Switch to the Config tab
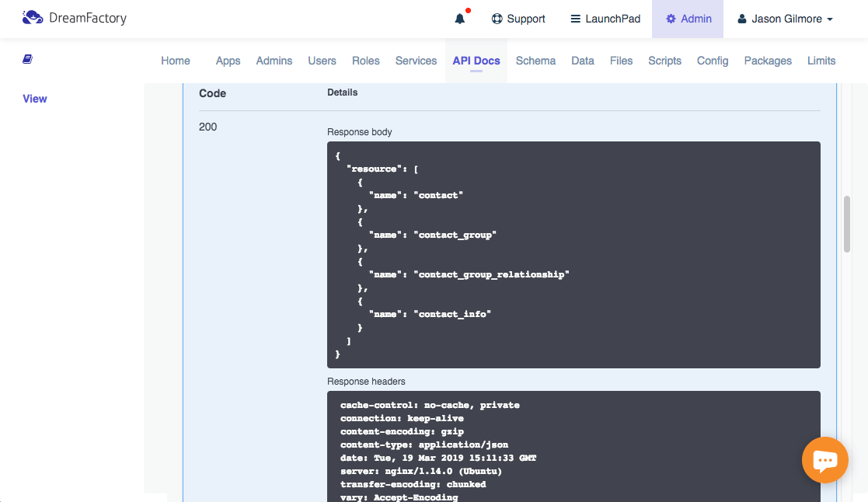 pyautogui.click(x=713, y=60)
